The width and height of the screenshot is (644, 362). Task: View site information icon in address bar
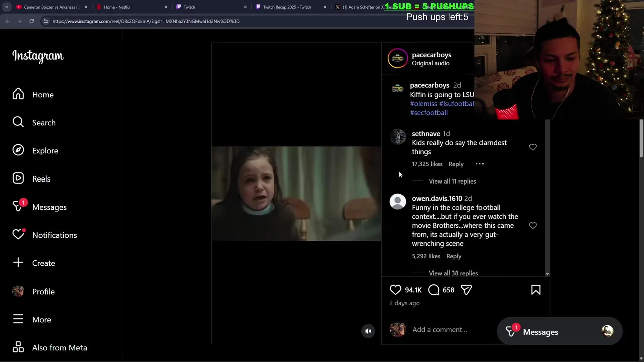coord(46,21)
